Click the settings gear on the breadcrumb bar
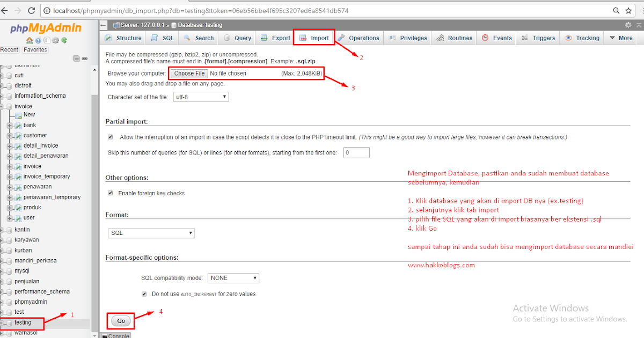 point(628,25)
